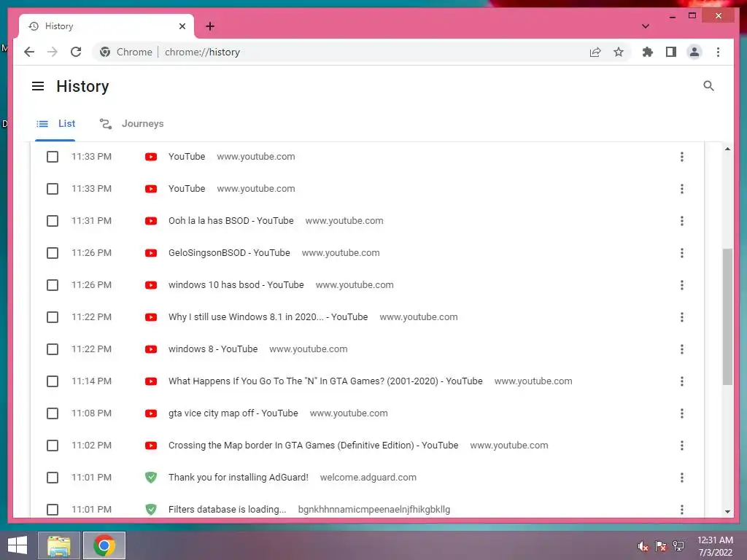The width and height of the screenshot is (747, 560).
Task: Open actions menu for GeloSingsonBSOD
Action: [x=682, y=253]
